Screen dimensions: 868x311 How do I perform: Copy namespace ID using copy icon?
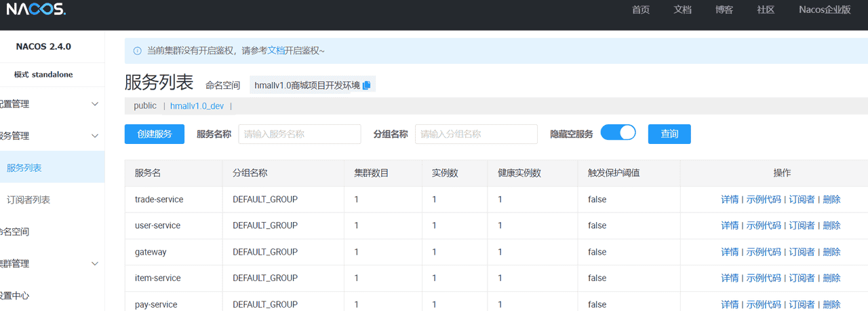(x=367, y=86)
